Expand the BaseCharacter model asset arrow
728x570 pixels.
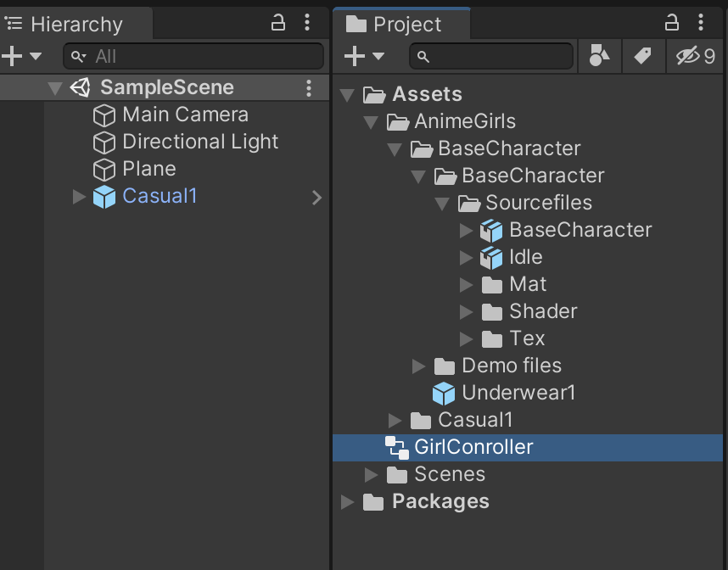(x=466, y=230)
